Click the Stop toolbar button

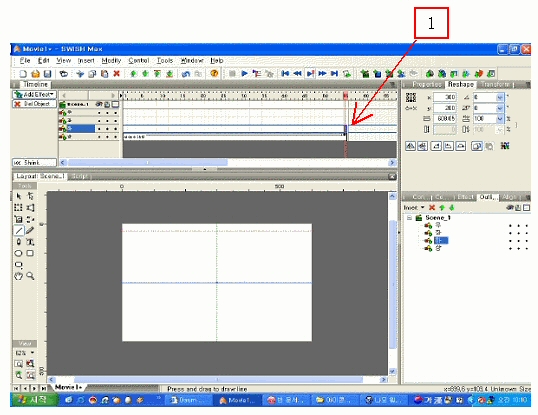(x=232, y=74)
